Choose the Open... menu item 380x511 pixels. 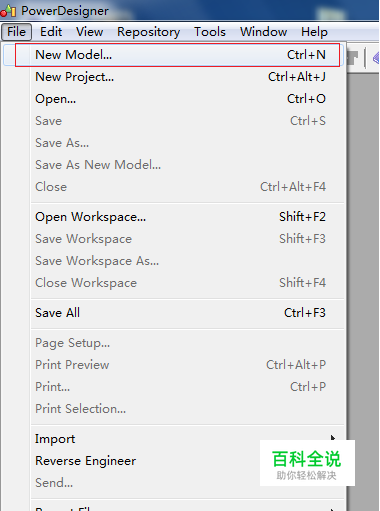(188, 99)
